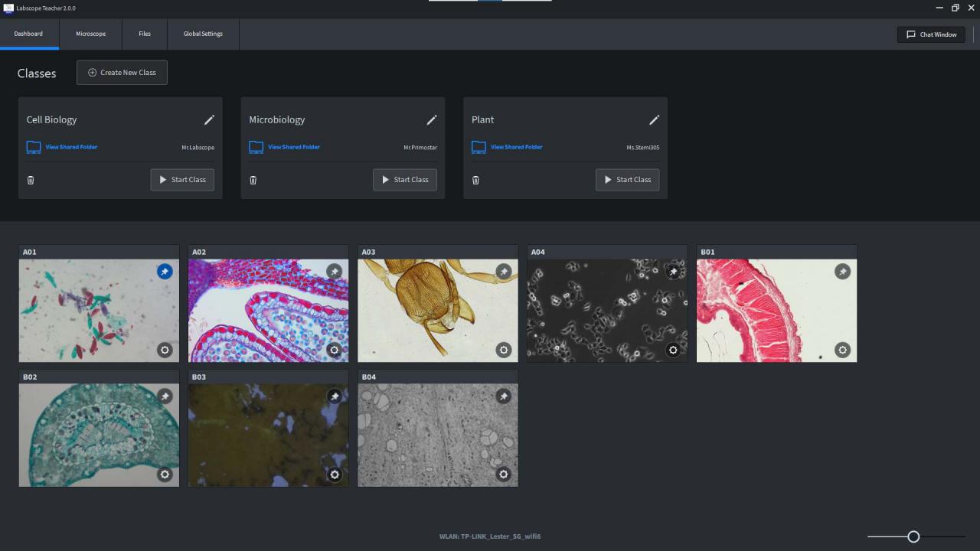Open the Chat Window
980x551 pixels.
[930, 34]
